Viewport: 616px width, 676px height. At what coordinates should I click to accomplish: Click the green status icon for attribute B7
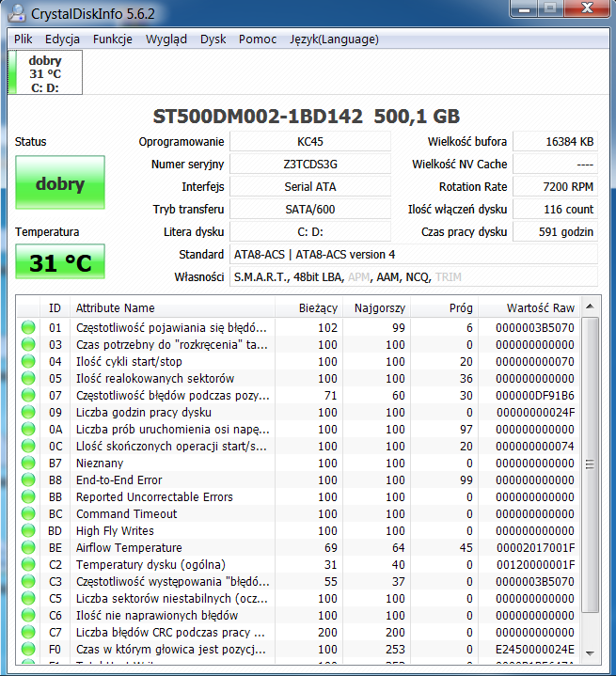pyautogui.click(x=28, y=463)
